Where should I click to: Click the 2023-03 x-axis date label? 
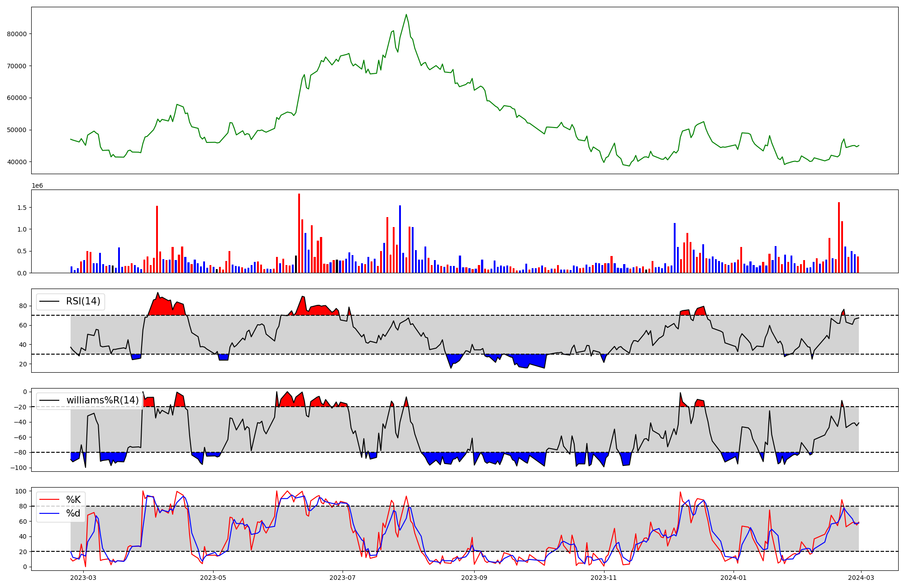click(x=84, y=578)
